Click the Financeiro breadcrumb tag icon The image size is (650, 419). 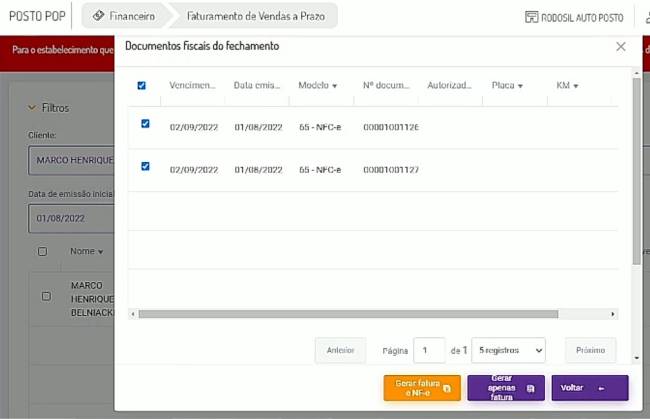98,17
